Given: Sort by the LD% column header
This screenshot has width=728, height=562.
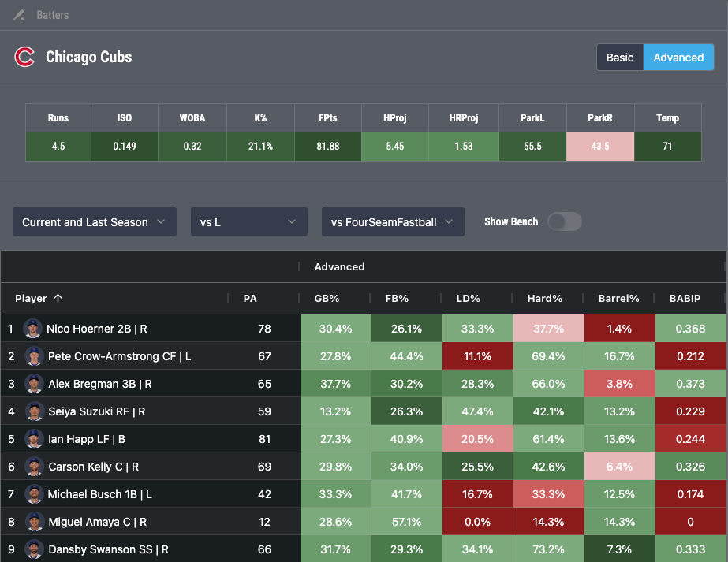Looking at the screenshot, I should pyautogui.click(x=468, y=299).
